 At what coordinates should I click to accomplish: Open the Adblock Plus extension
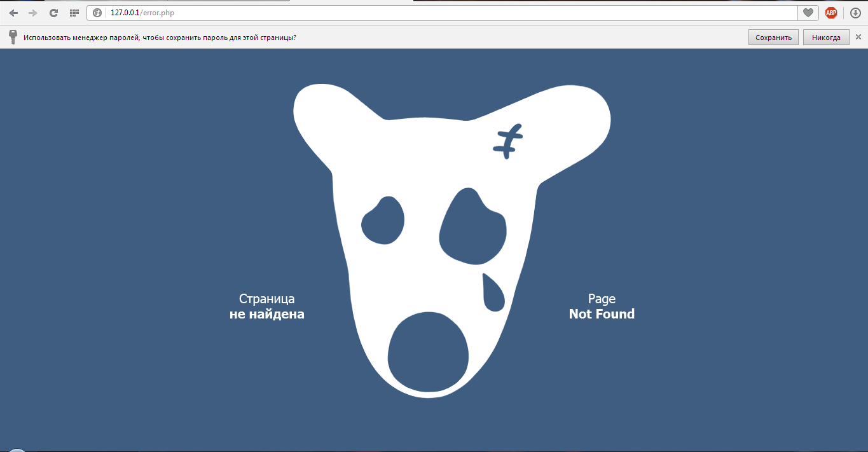coord(830,13)
